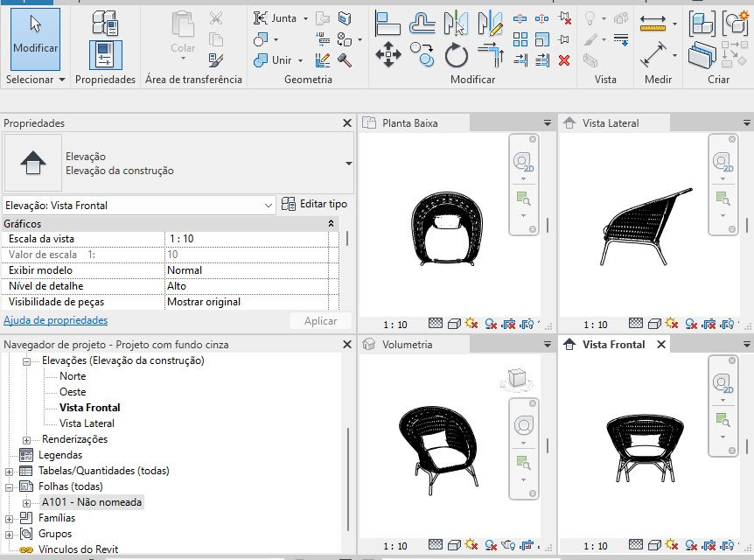Open the Elevação type selector dropdown
Image resolution: width=754 pixels, height=560 pixels.
349,164
